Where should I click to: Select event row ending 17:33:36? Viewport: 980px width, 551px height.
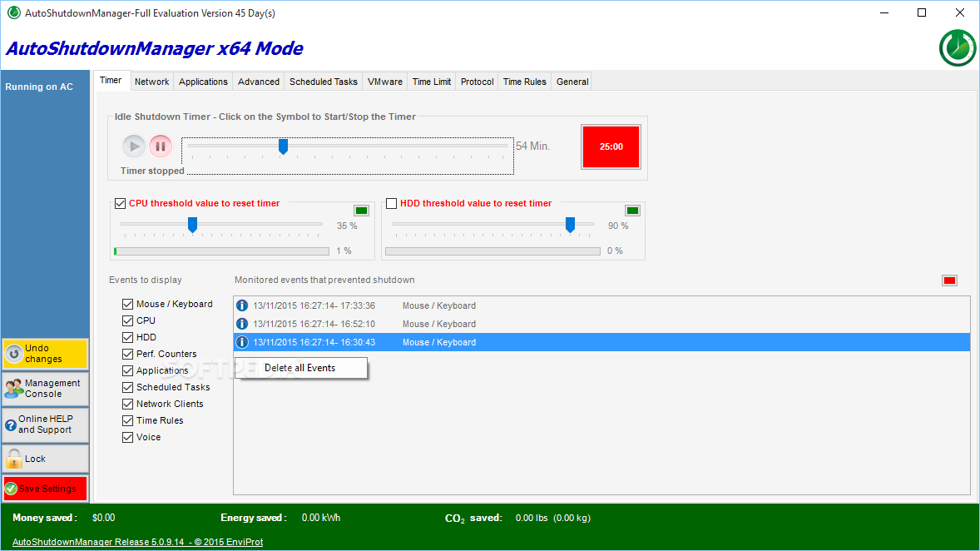[601, 305]
